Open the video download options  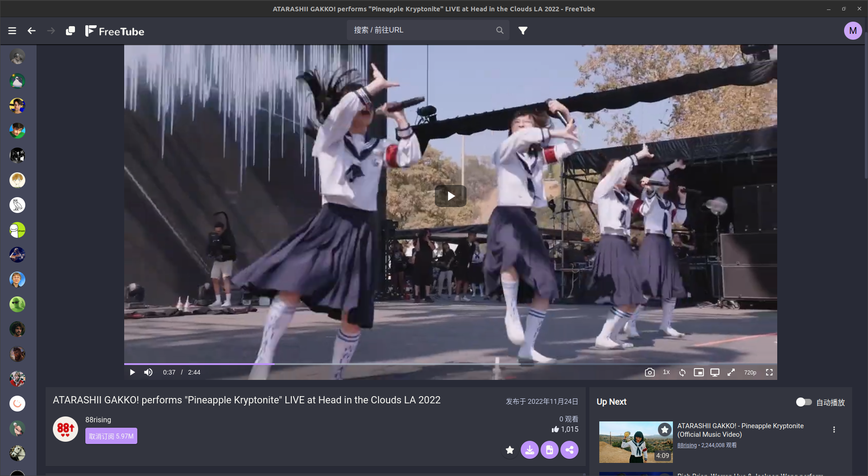tap(530, 450)
